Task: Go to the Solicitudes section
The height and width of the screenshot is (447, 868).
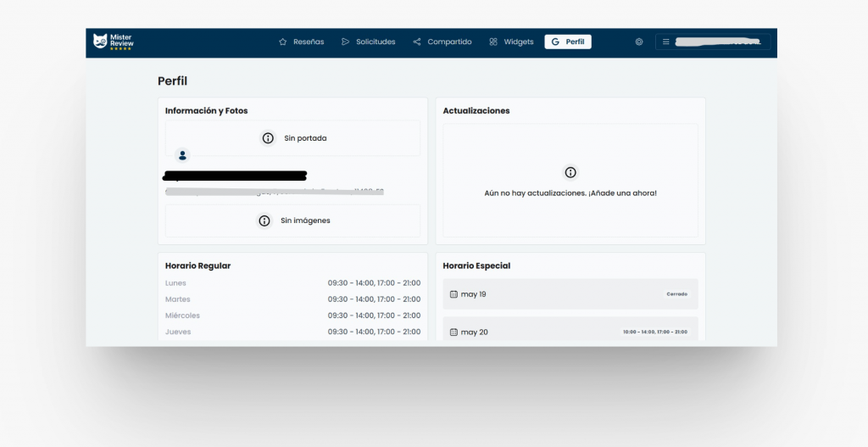Action: pos(368,42)
